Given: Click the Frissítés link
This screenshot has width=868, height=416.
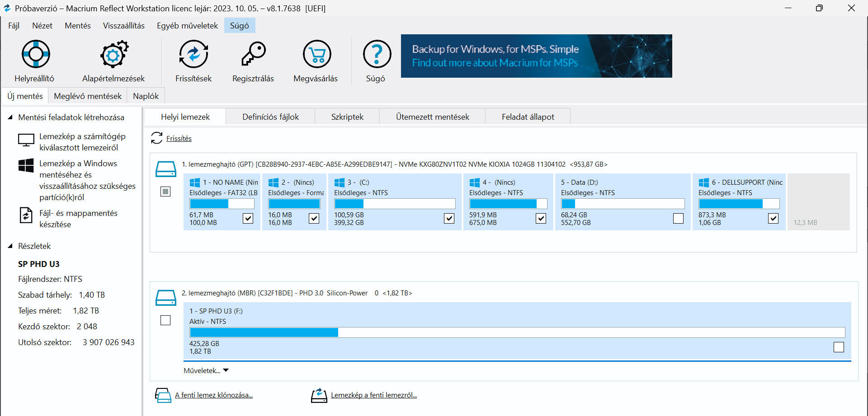Looking at the screenshot, I should [179, 139].
